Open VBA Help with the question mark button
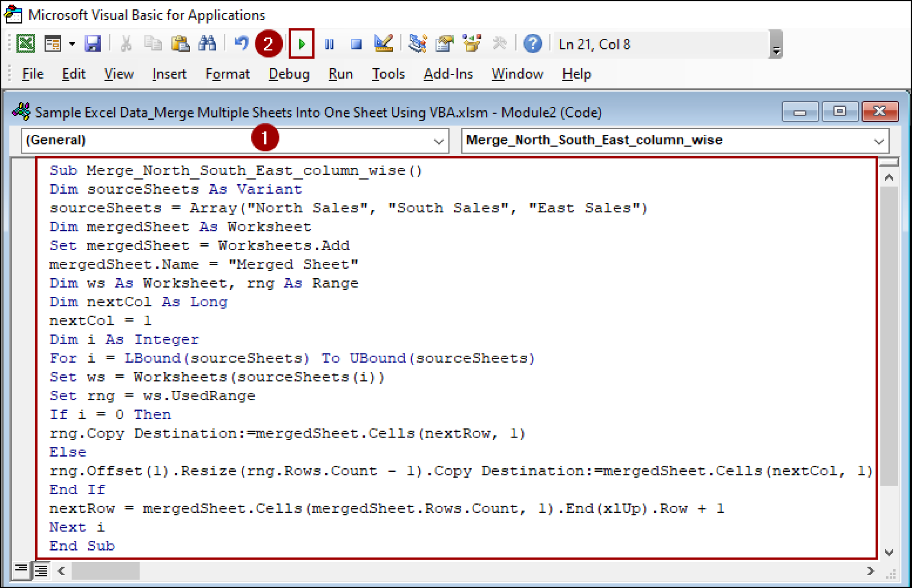This screenshot has height=588, width=912. (533, 44)
